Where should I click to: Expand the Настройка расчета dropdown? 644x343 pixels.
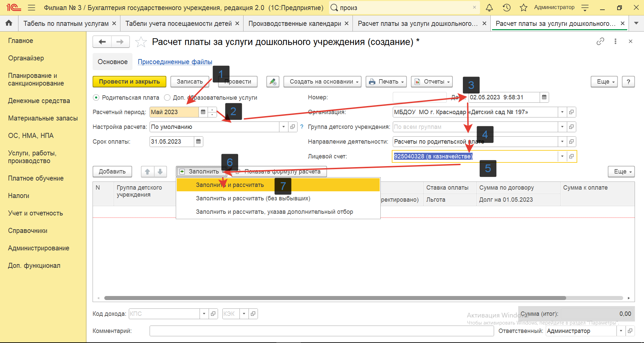(283, 127)
